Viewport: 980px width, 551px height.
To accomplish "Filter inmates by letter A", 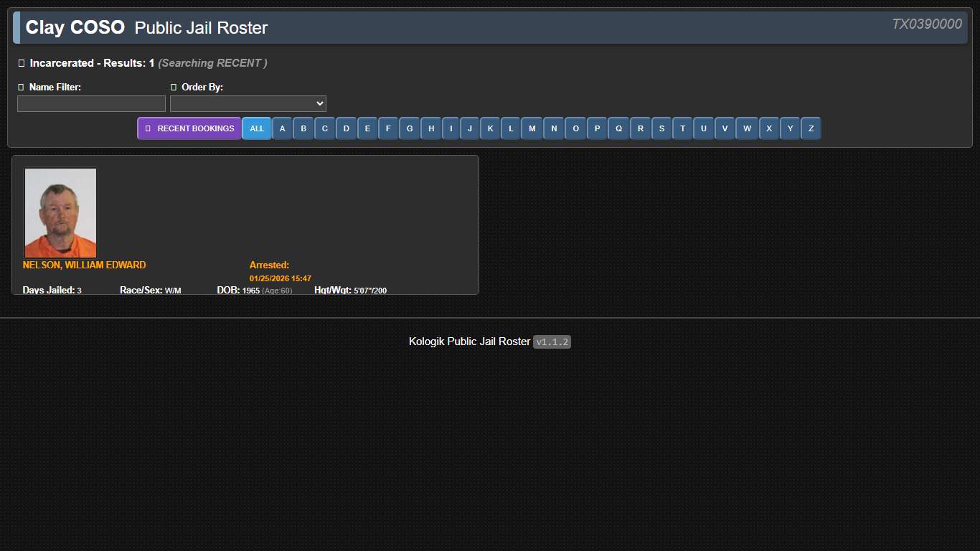I will pos(282,128).
